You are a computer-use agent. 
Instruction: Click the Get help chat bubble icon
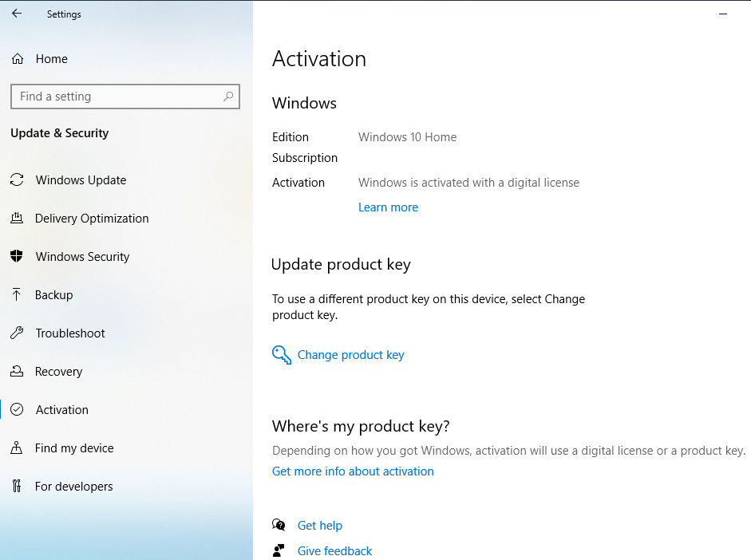[279, 525]
